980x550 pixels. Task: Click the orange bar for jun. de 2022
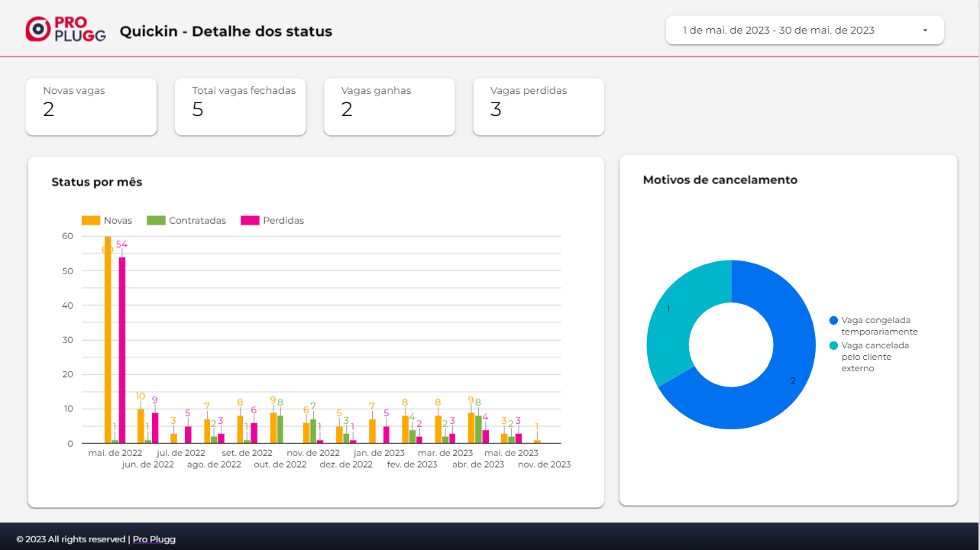141,425
